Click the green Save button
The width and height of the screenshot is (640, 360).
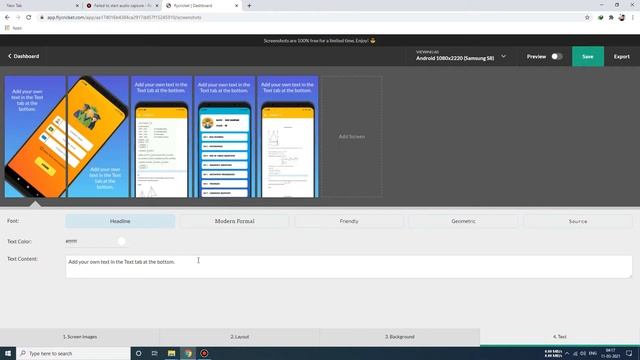[x=588, y=56]
